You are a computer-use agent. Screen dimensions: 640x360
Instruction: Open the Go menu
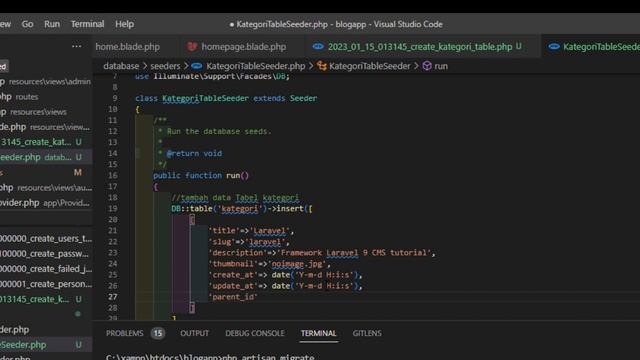click(x=27, y=24)
